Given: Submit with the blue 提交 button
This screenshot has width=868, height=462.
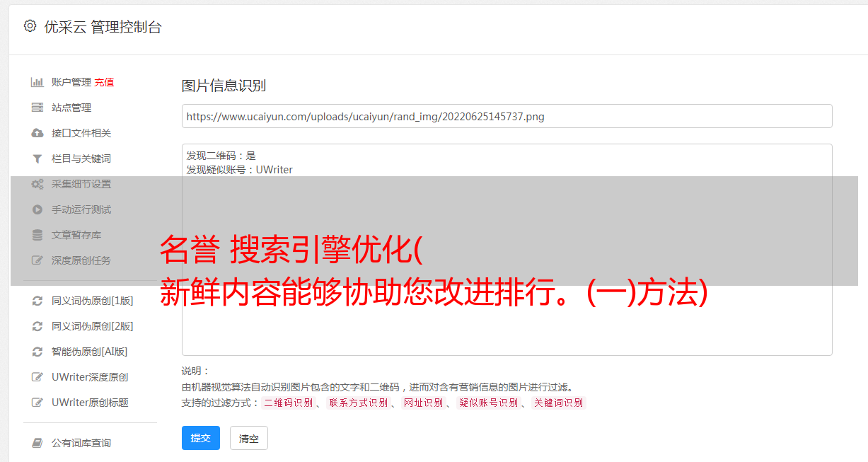Looking at the screenshot, I should (x=201, y=438).
